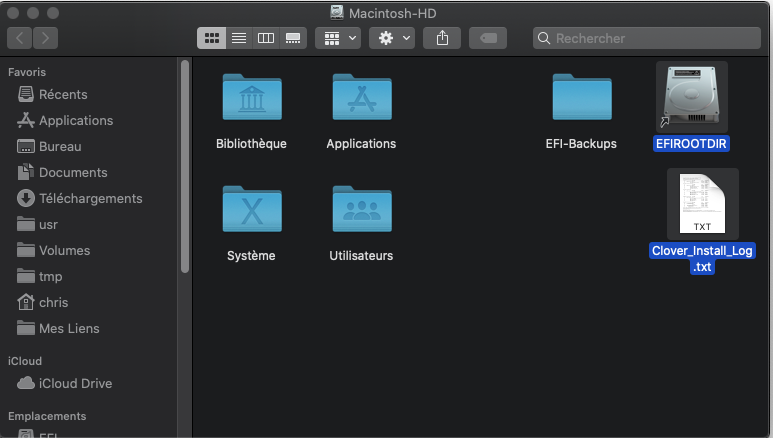Open the group items dropdown
Screen dimensions: 773x438
point(338,38)
